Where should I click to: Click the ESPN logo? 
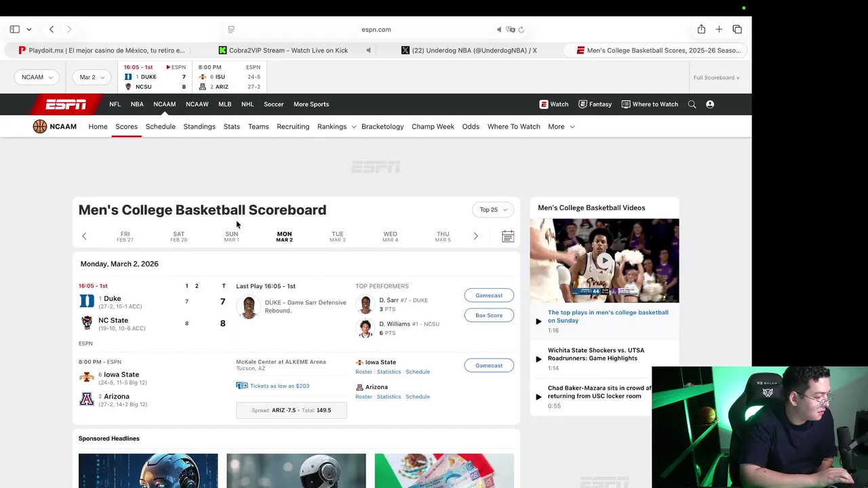[66, 104]
